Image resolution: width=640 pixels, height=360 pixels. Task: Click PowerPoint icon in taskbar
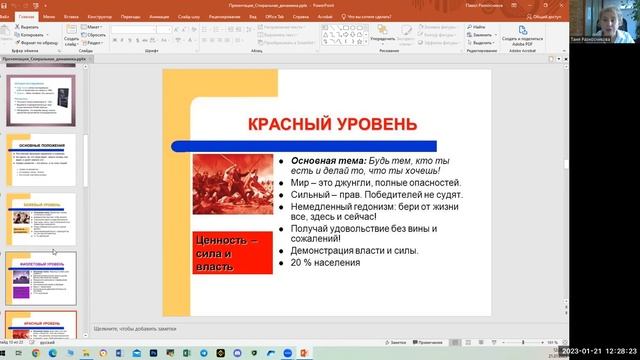(x=304, y=353)
